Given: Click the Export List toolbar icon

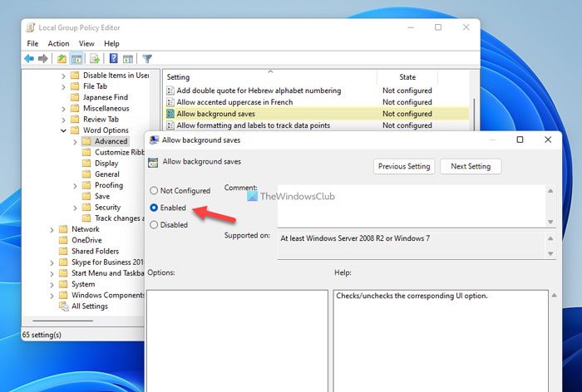Looking at the screenshot, I should click(x=95, y=59).
